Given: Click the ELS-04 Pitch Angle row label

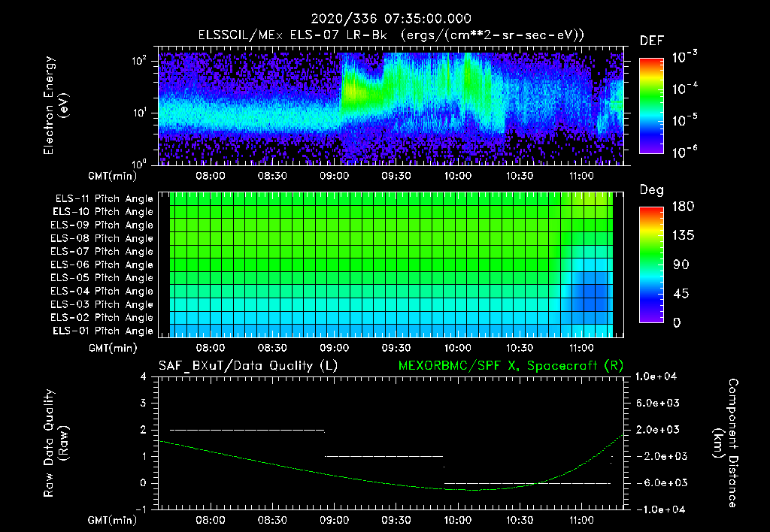Looking at the screenshot, I should (x=102, y=291).
